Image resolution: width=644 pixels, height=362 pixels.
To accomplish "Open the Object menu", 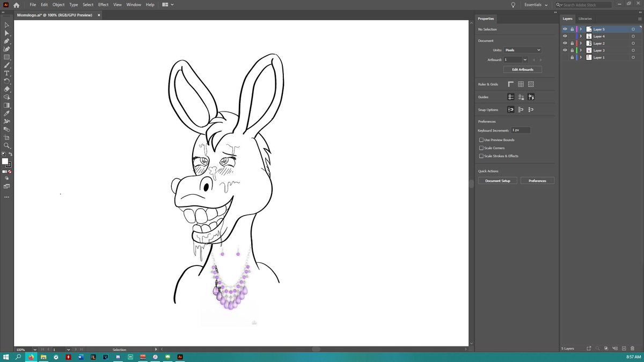I will 58,4.
